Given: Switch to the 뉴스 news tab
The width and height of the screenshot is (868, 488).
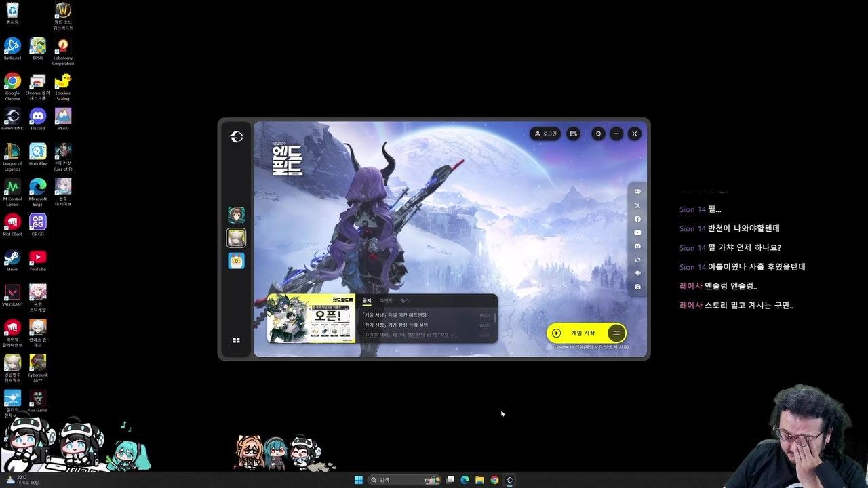Looking at the screenshot, I should [x=405, y=300].
